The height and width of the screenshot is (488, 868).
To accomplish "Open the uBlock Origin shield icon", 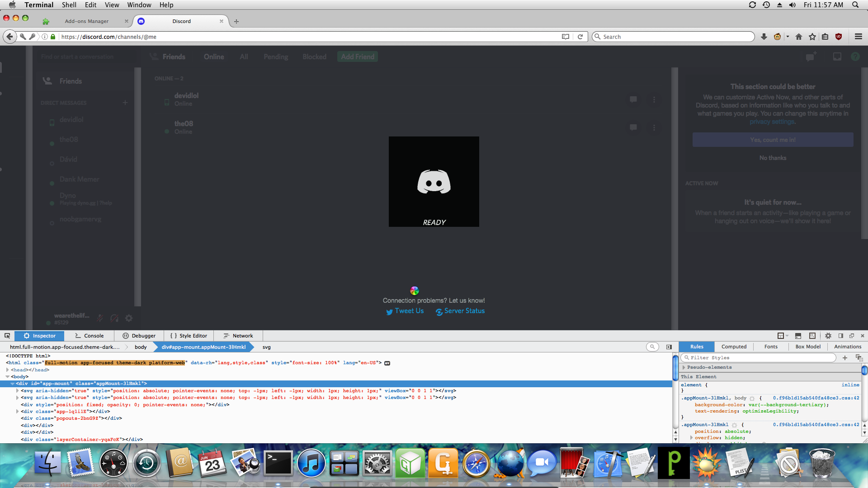I will click(x=839, y=37).
